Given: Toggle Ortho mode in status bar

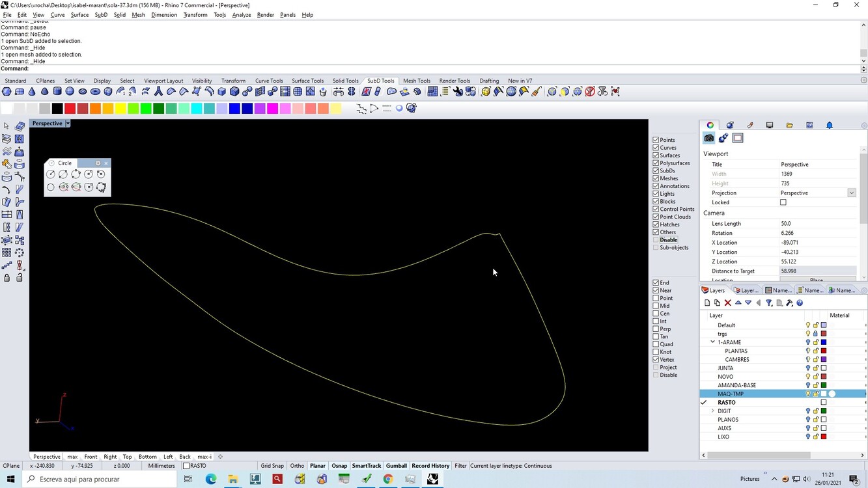Looking at the screenshot, I should [x=297, y=466].
